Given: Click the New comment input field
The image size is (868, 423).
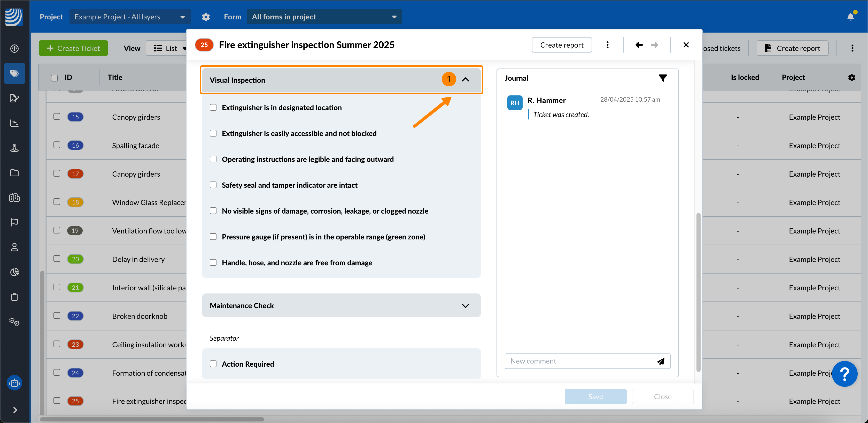Looking at the screenshot, I should point(579,361).
